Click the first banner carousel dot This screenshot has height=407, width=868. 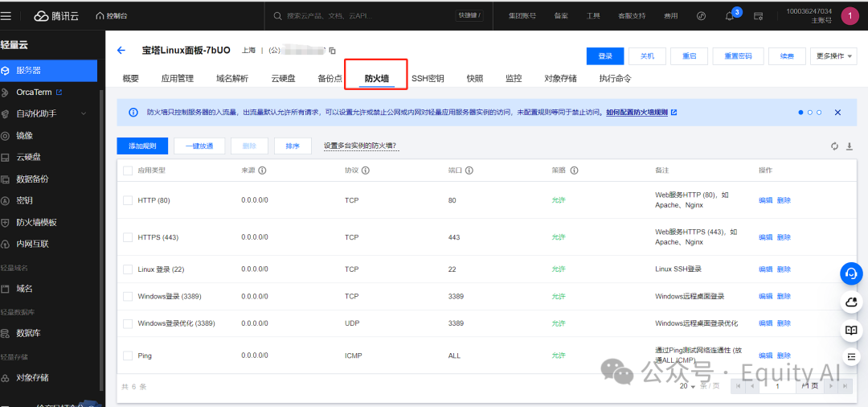800,113
